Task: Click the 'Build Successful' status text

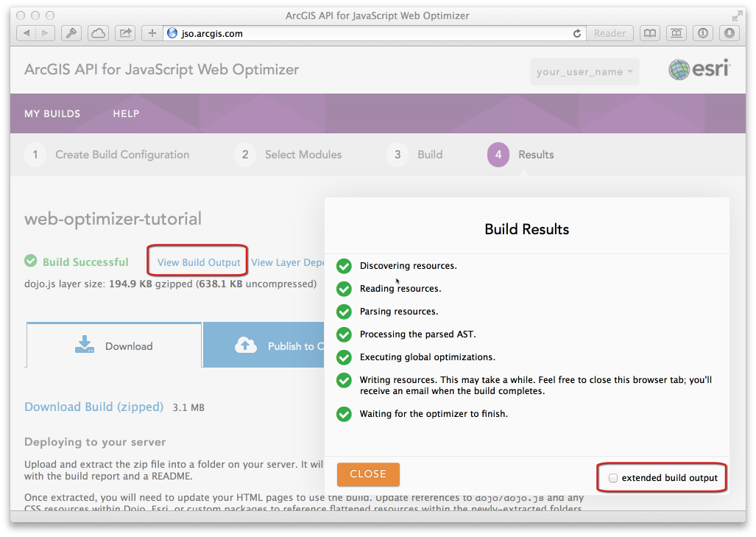Action: coord(86,262)
